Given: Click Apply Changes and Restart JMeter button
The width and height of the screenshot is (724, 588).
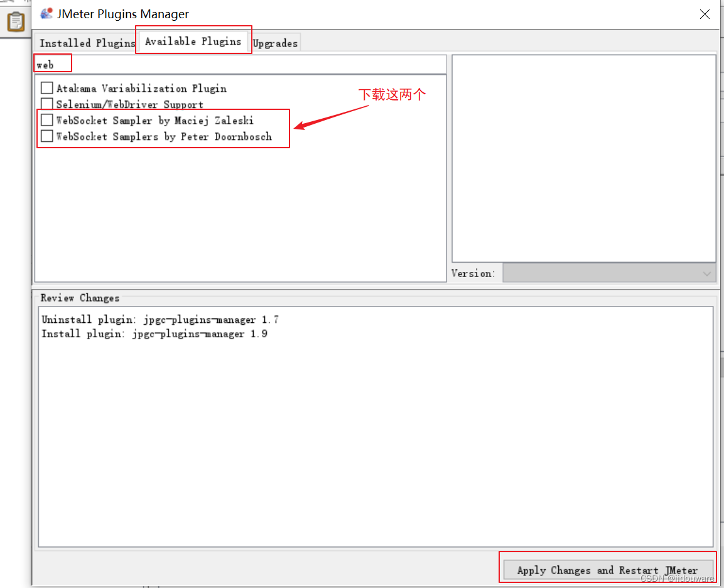Looking at the screenshot, I should coord(608,570).
